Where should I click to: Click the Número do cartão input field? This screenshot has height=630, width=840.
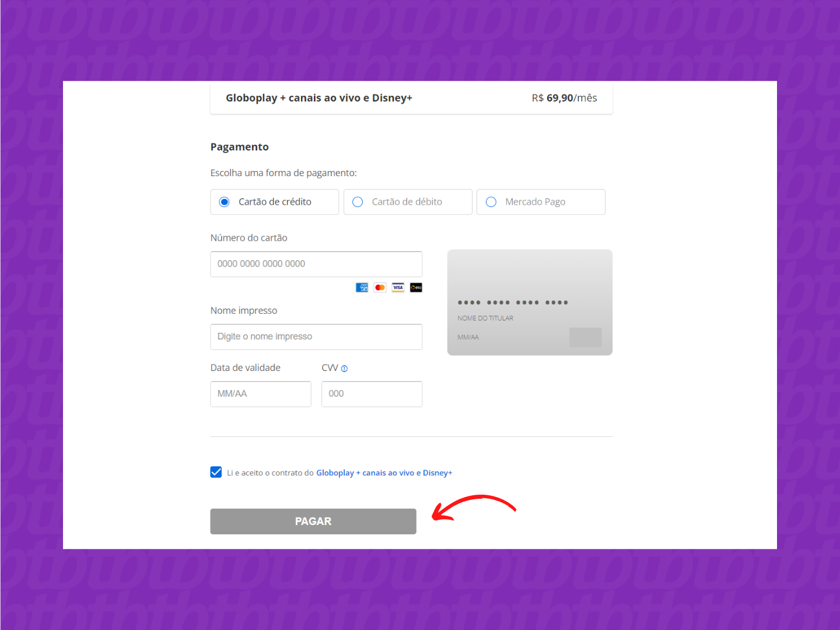316,264
